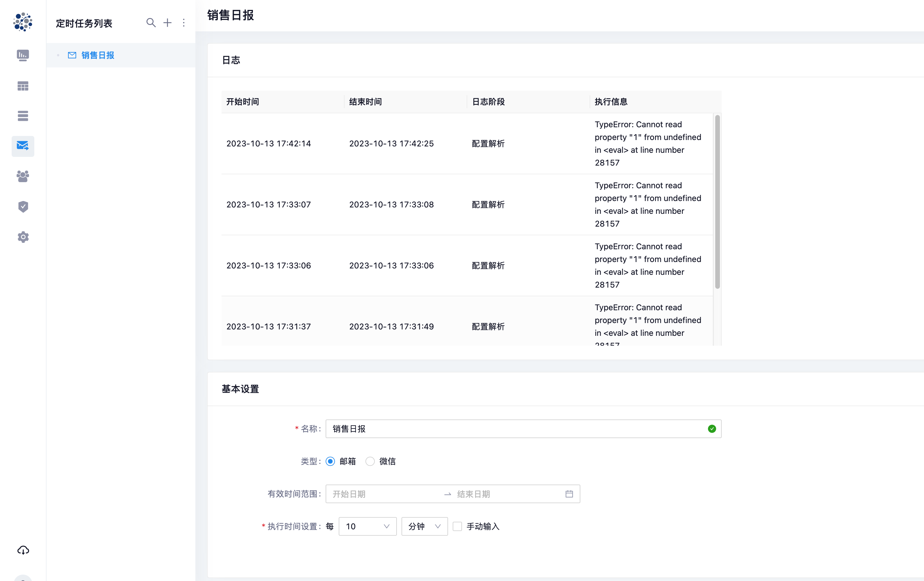Select 邮箱 as the type

click(330, 461)
